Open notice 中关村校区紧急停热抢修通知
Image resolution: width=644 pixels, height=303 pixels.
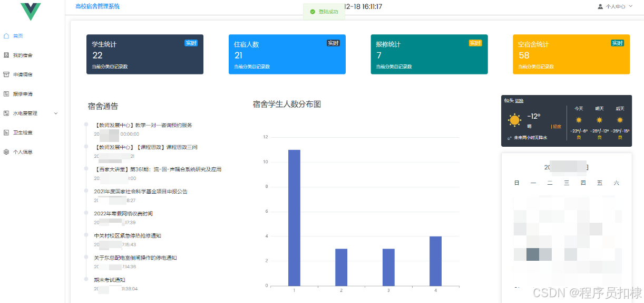click(x=128, y=236)
